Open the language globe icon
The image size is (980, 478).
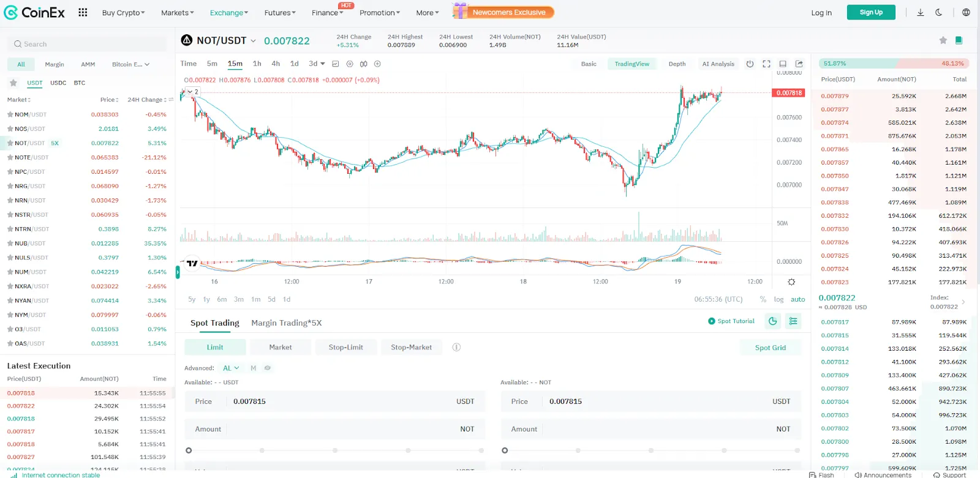(966, 12)
